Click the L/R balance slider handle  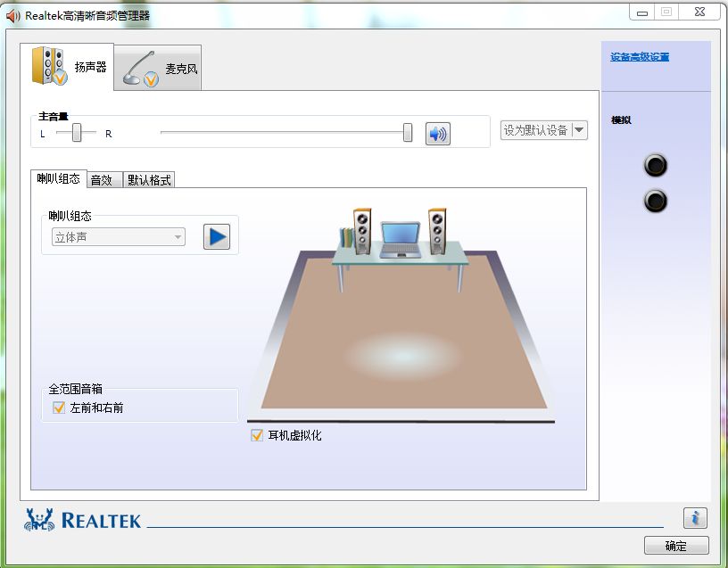click(x=77, y=133)
